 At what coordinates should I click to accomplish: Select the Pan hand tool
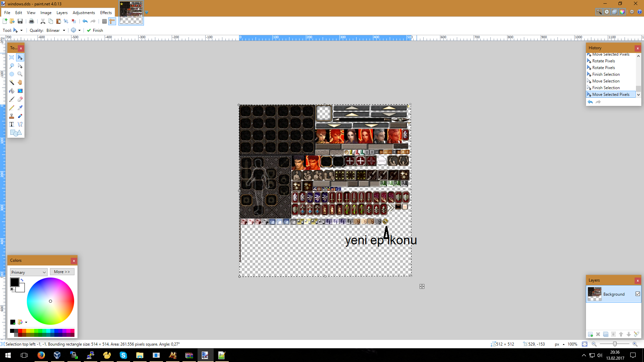[20, 82]
